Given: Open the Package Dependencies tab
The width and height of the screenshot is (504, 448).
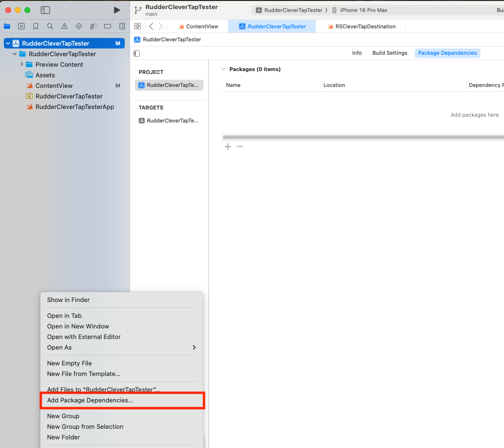Looking at the screenshot, I should point(447,53).
